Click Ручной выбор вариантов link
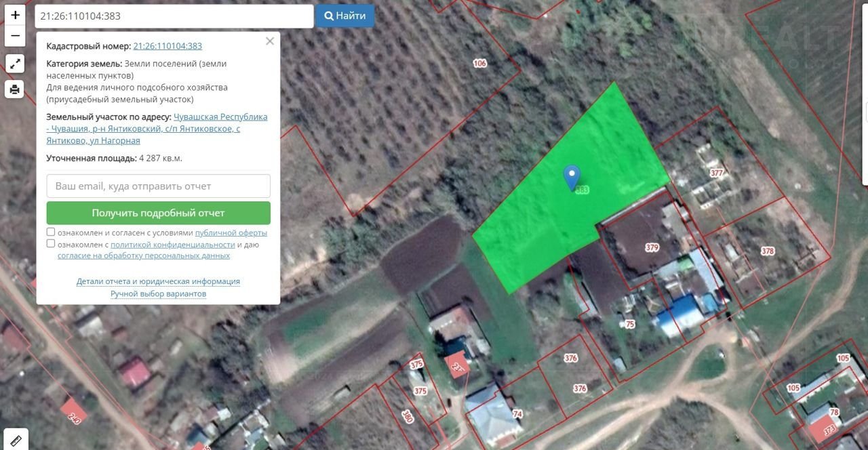 coord(158,293)
